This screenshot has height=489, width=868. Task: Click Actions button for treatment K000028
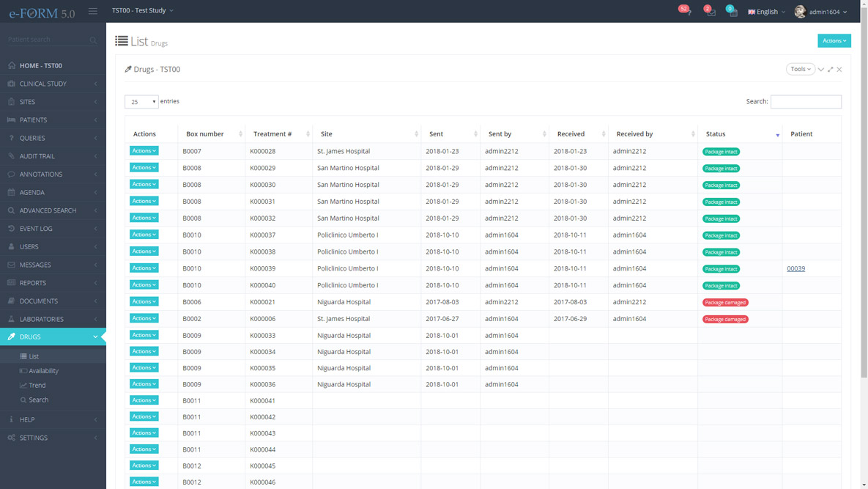point(144,151)
